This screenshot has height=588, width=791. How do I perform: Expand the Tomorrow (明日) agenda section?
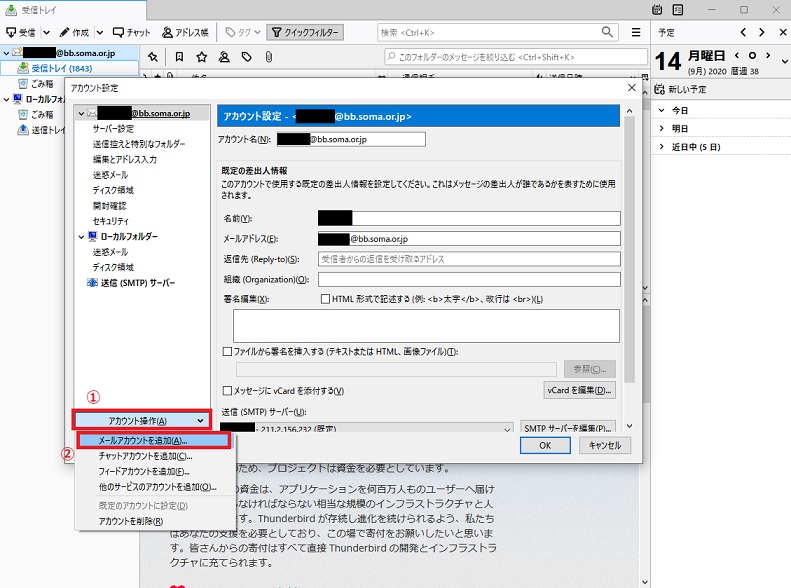661,128
